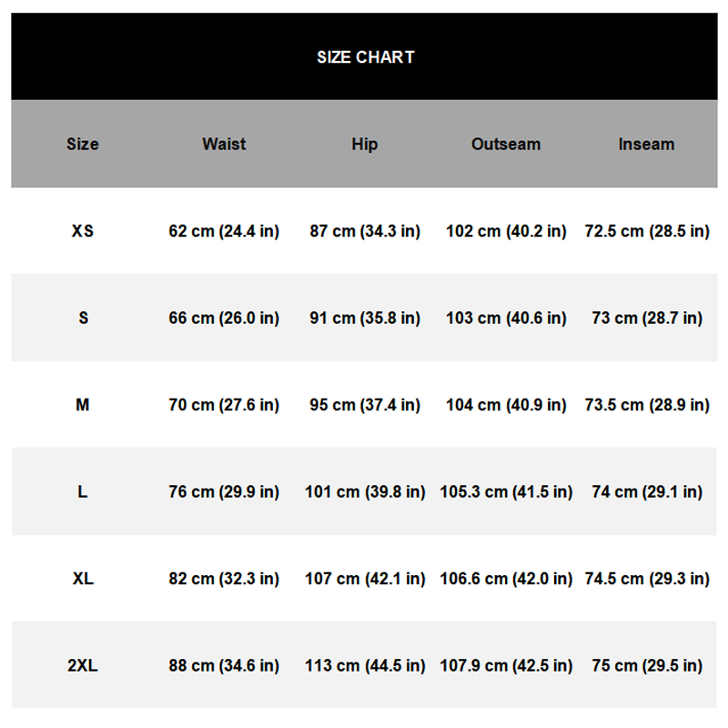Select the Size column header
728x728 pixels.
[x=82, y=144]
